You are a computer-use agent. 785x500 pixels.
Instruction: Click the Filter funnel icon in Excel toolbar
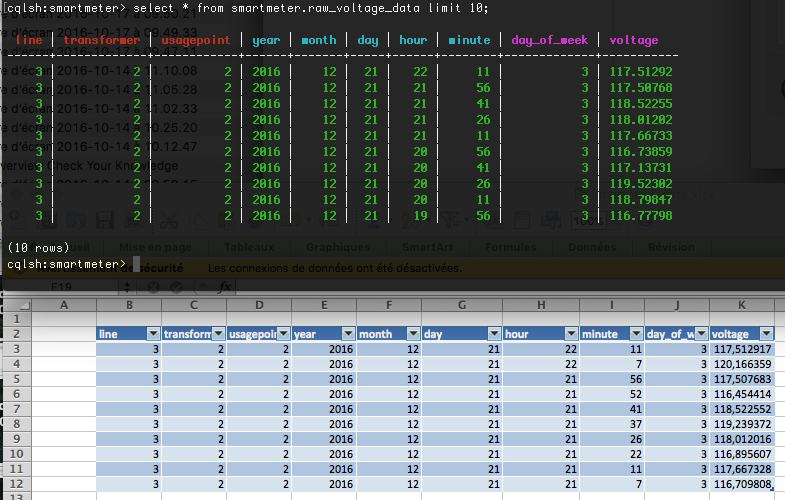[450, 219]
